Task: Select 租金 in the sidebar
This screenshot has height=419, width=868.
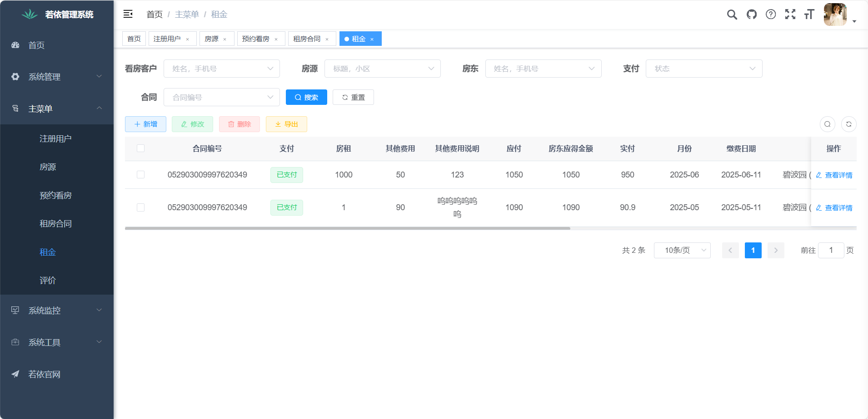Action: pos(57,252)
